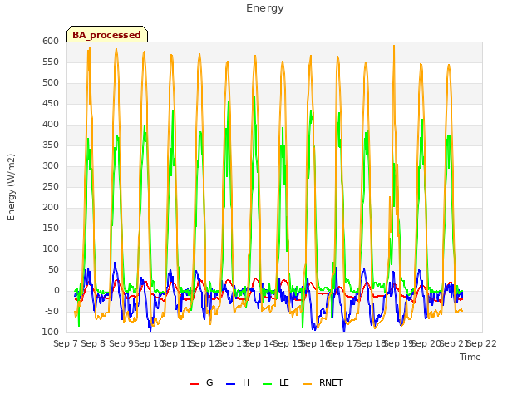Viewport: 532px width, 399px height.
Task: Click the green LE legend swatch
Action: (268, 384)
